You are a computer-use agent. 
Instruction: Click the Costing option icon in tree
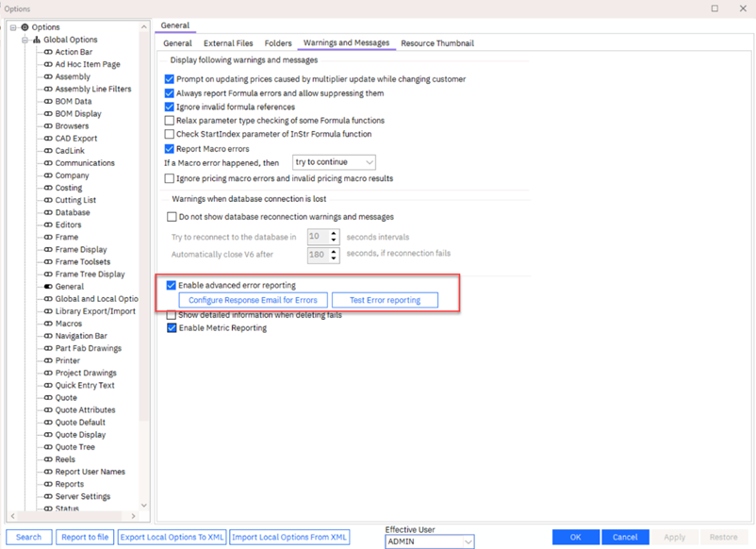pyautogui.click(x=48, y=188)
